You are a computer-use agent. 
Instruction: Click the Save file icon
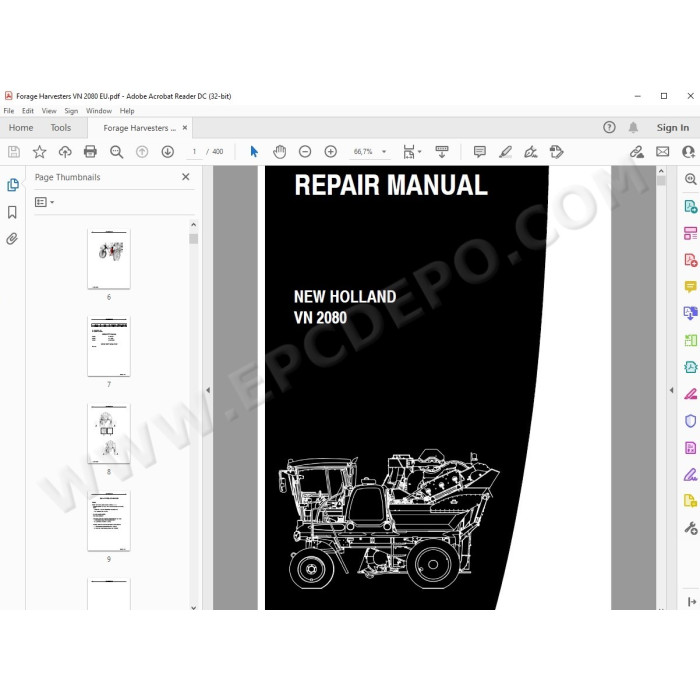[14, 152]
